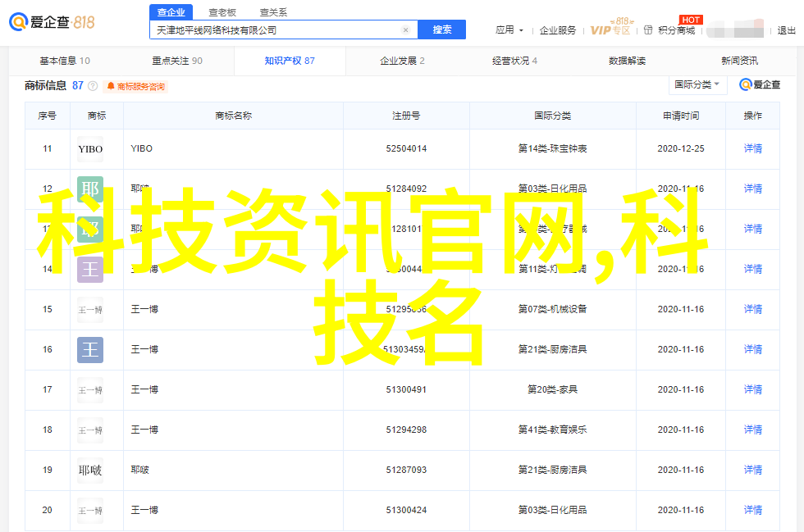This screenshot has width=804, height=532.
Task: Click 退出 to log out
Action: pyautogui.click(x=786, y=30)
